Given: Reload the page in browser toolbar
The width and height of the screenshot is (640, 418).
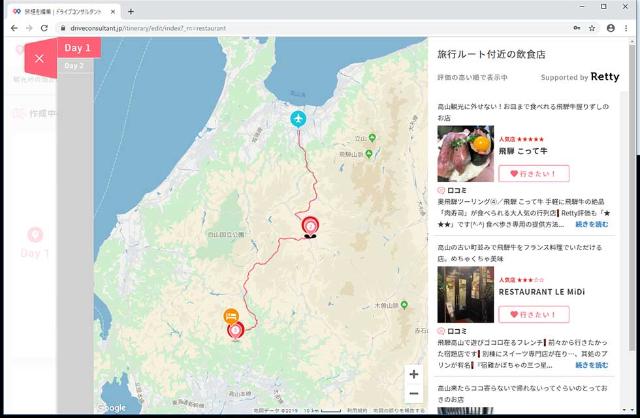Looking at the screenshot, I should coord(44,28).
